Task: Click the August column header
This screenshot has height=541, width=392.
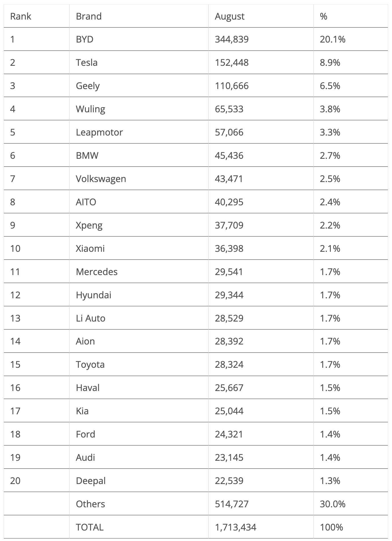Action: tap(229, 16)
